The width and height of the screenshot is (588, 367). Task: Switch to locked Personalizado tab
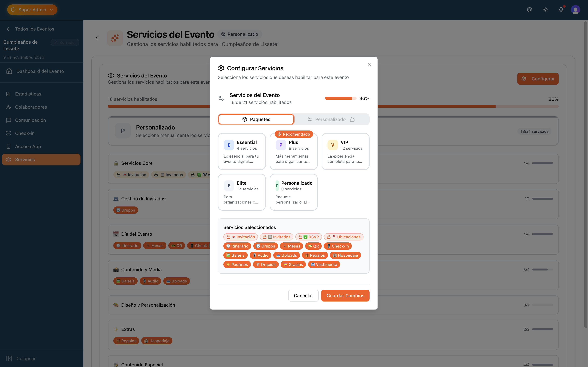coord(331,119)
